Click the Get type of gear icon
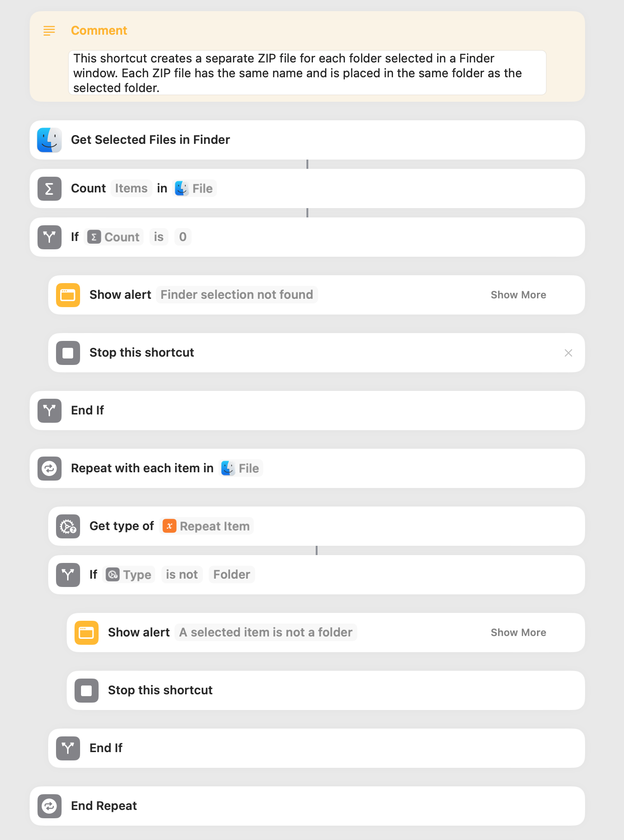The width and height of the screenshot is (624, 840). pos(68,526)
